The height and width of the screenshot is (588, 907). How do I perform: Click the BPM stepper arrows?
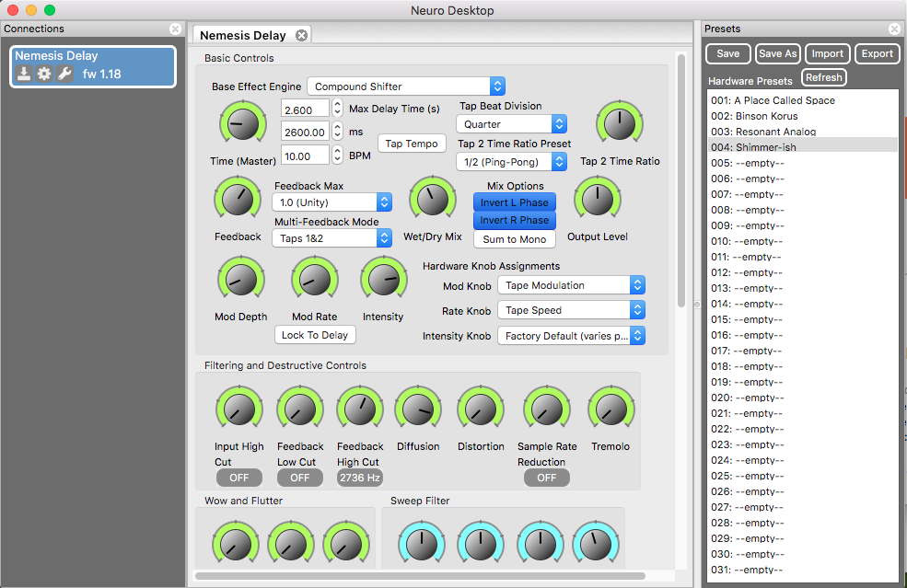click(x=338, y=156)
